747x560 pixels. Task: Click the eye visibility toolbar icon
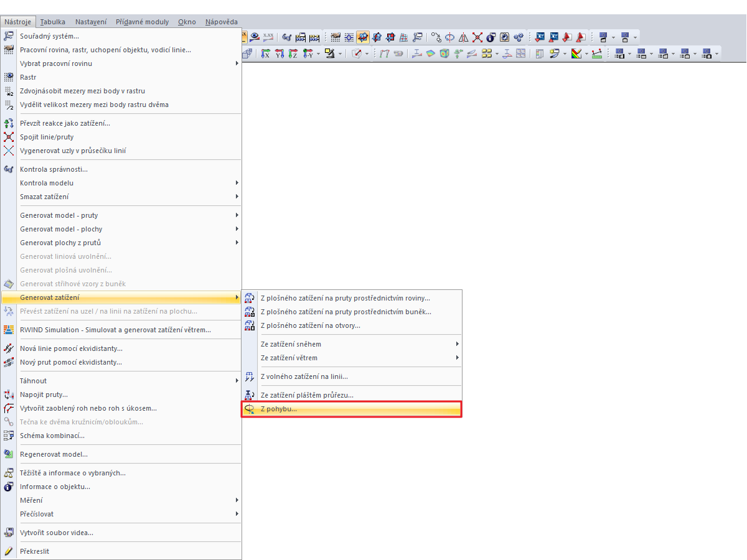click(x=255, y=37)
